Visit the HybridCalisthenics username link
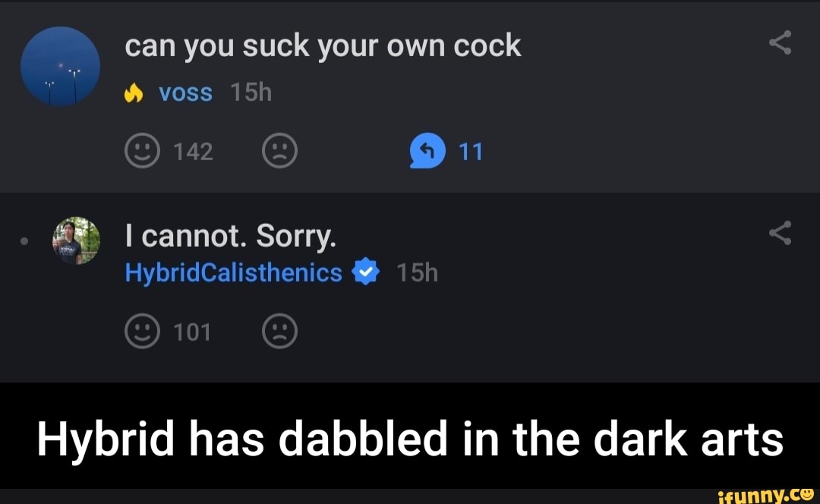 [x=233, y=273]
